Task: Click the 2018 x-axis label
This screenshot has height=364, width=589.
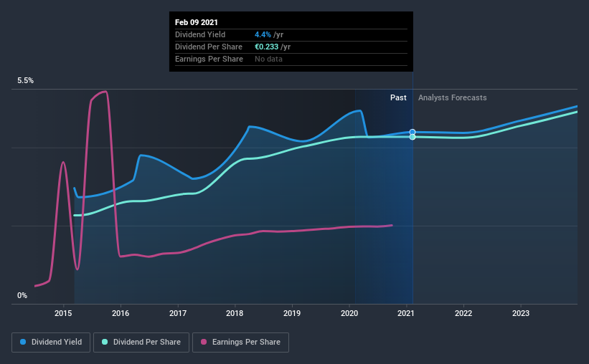Action: click(x=235, y=313)
